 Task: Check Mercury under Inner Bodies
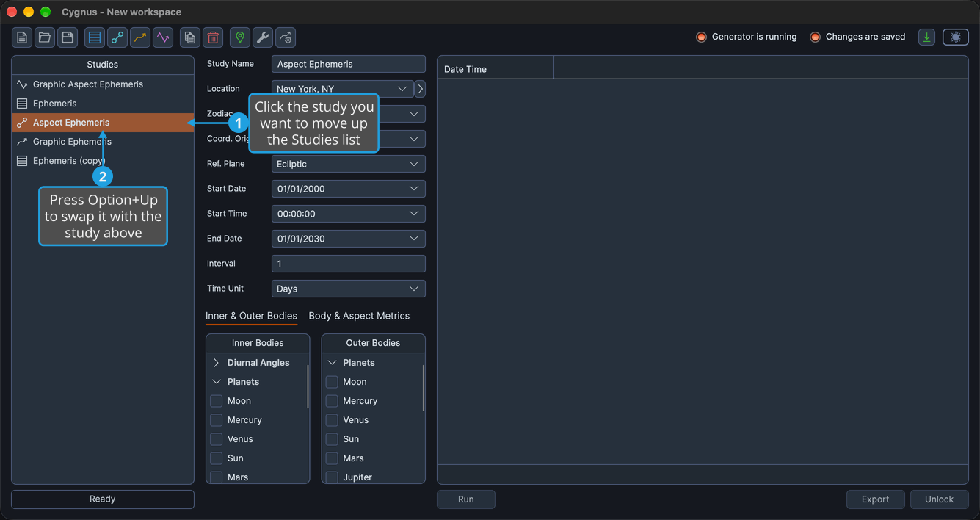pos(217,420)
